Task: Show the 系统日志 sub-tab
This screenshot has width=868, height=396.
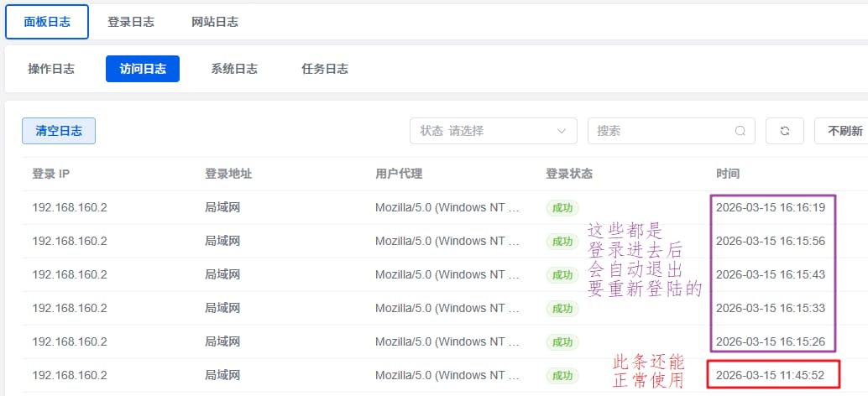Action: click(234, 69)
